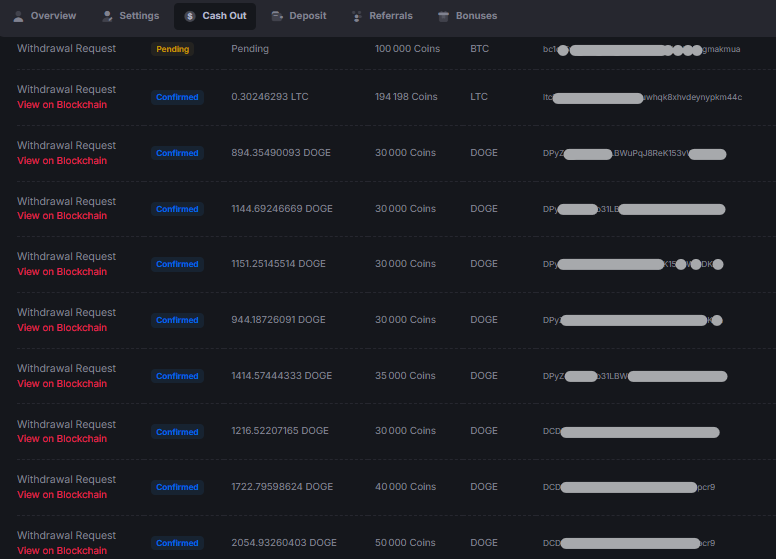The height and width of the screenshot is (559, 776).
Task: Click the 1414.57444333 DOGE amount
Action: [x=281, y=375]
